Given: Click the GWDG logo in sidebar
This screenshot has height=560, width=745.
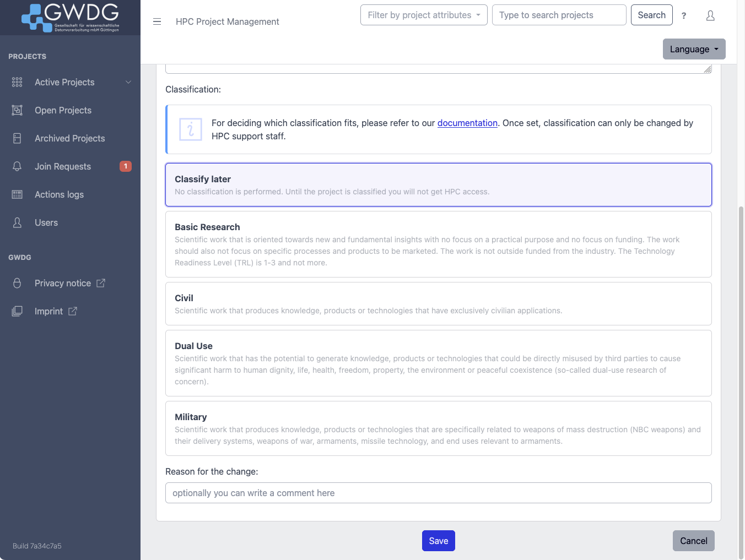Looking at the screenshot, I should click(70, 18).
